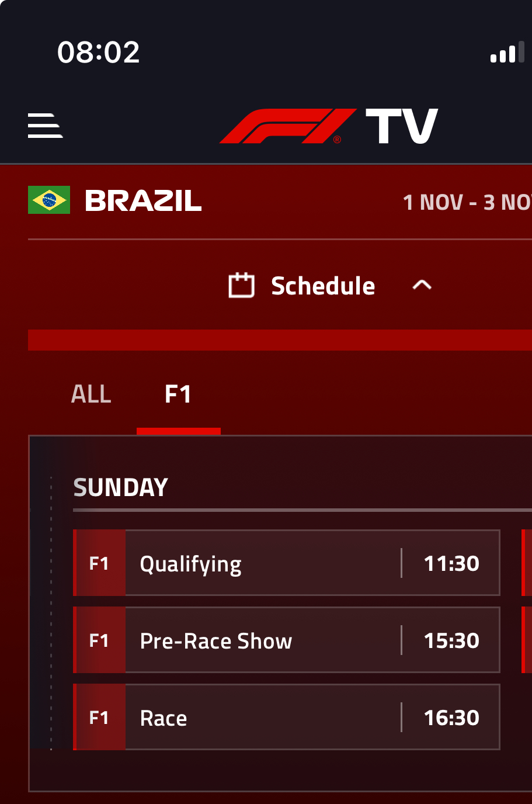The image size is (532, 804).
Task: Switch to the ALL tab
Action: 91,394
